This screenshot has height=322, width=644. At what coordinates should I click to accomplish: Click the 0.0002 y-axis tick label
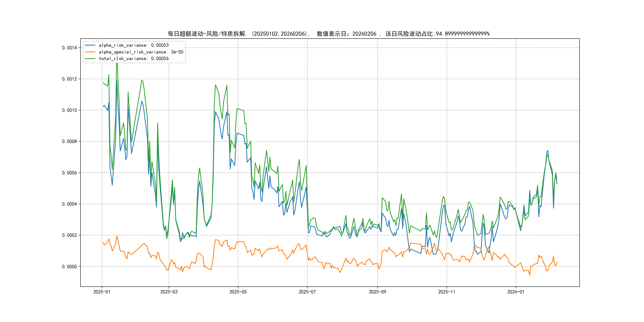point(70,235)
